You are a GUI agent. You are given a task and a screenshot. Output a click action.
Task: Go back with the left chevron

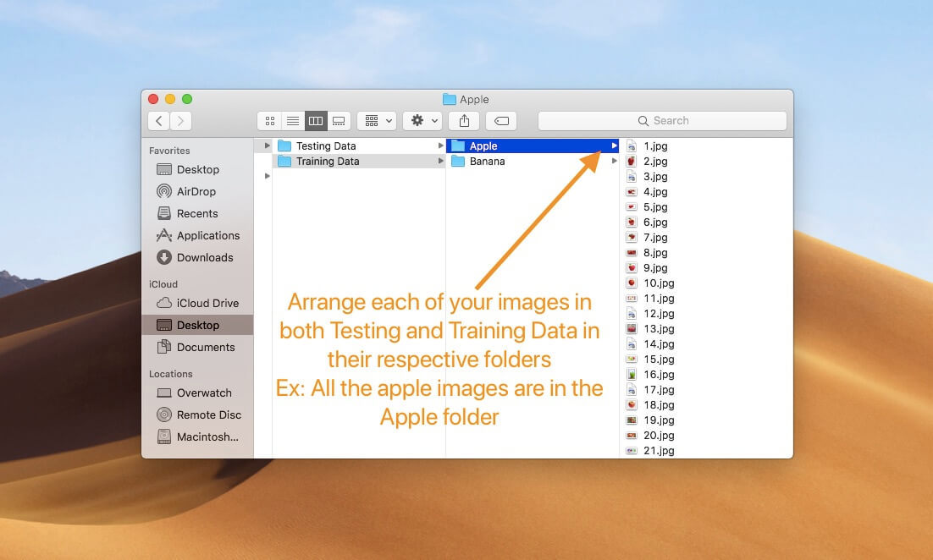[158, 121]
